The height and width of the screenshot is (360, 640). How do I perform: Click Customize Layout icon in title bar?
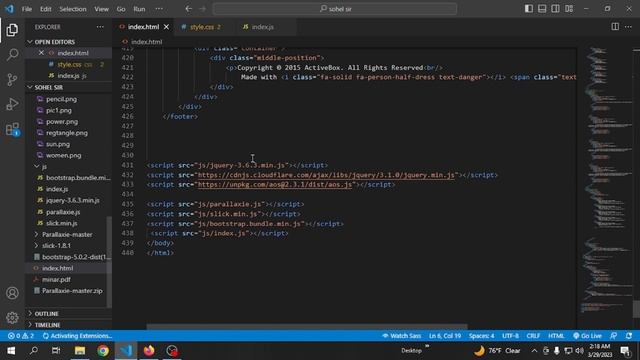569,9
